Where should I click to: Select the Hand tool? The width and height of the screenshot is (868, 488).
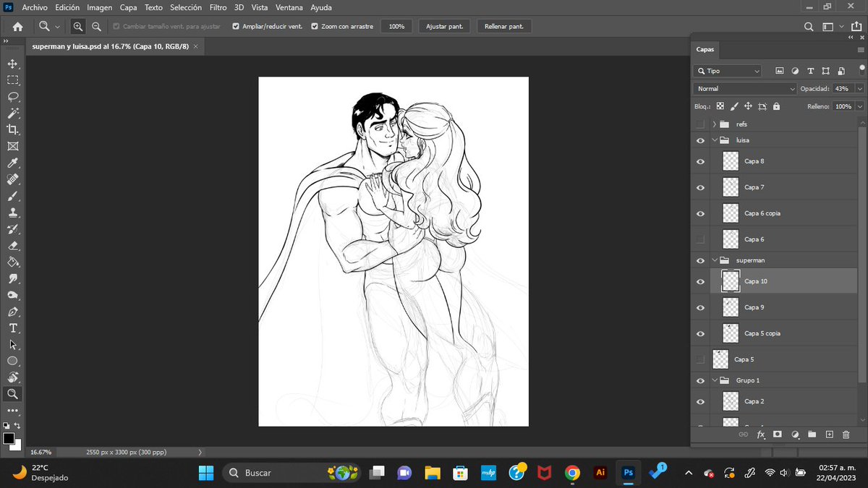12,377
